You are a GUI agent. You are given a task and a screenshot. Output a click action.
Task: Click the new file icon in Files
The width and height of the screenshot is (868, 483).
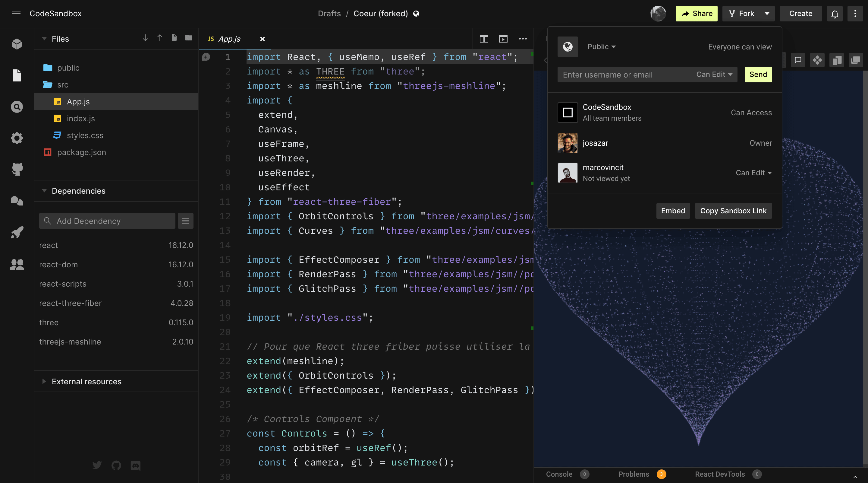pos(174,38)
